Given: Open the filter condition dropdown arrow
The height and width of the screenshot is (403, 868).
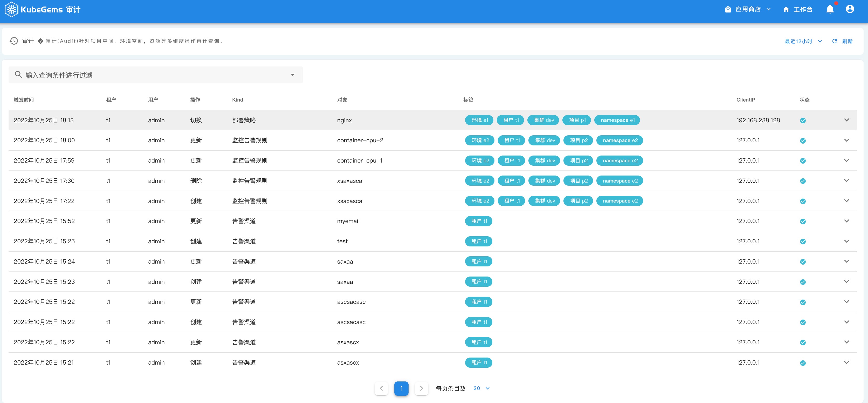Looking at the screenshot, I should point(292,75).
